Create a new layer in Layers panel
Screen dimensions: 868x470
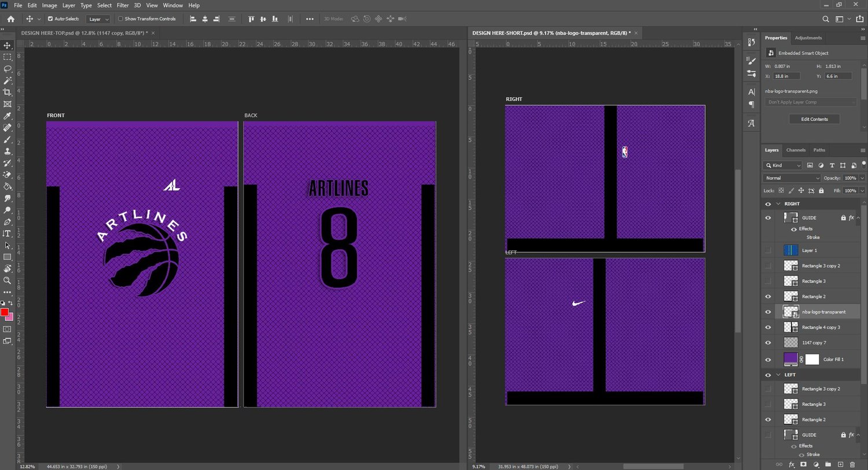[840, 464]
